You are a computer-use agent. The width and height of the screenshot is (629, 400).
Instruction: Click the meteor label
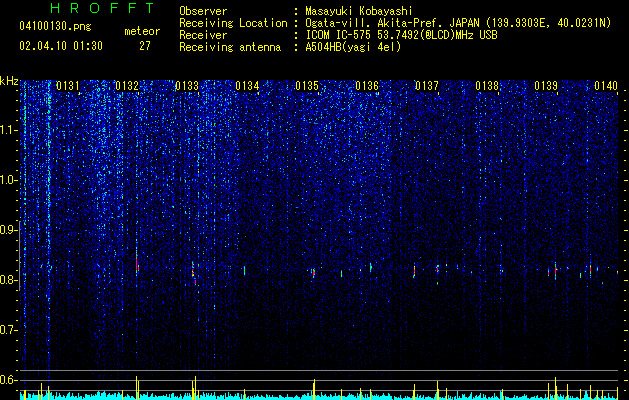pos(142,31)
